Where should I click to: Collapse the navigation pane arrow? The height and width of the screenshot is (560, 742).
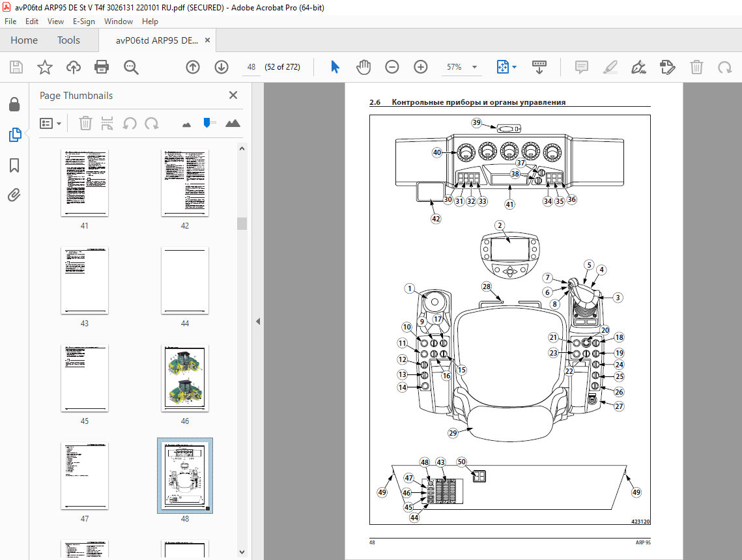[258, 322]
